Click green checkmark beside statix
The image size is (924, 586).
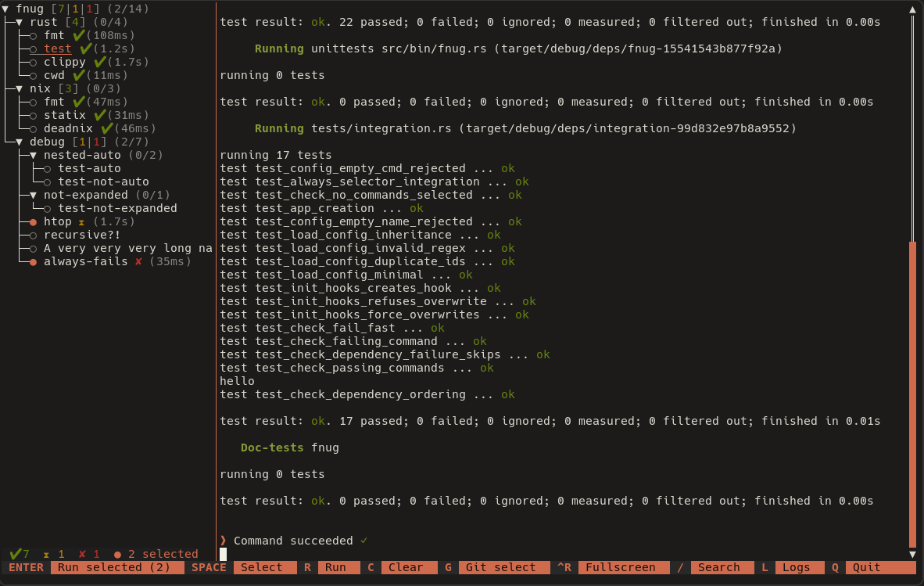(x=100, y=114)
